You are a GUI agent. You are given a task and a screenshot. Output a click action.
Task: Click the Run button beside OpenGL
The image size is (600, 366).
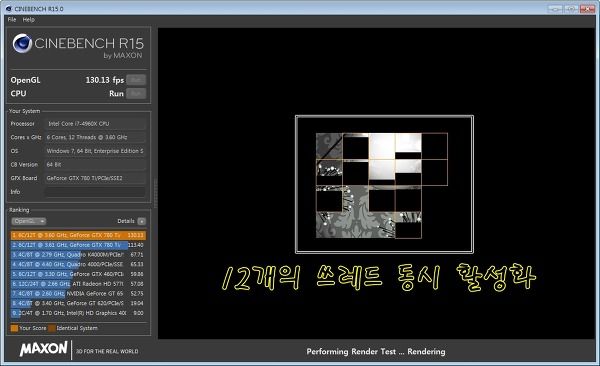pyautogui.click(x=136, y=80)
